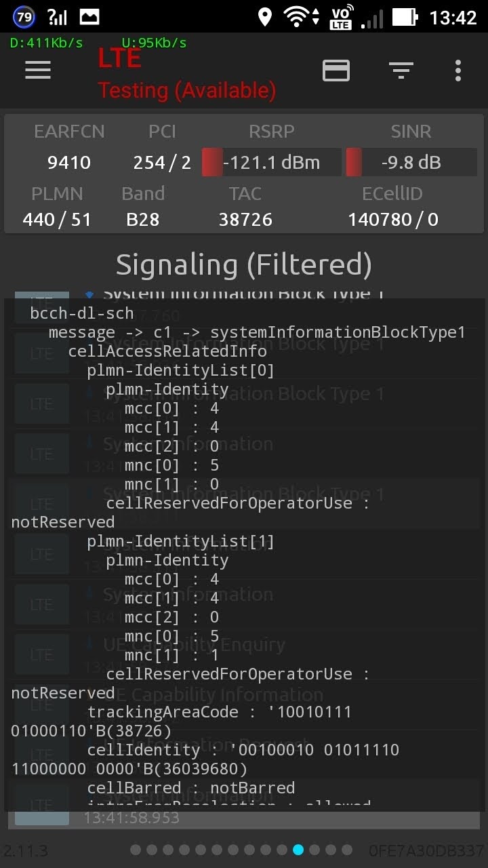Tap the Signaling (Filtered) heading
The height and width of the screenshot is (868, 488).
[244, 264]
